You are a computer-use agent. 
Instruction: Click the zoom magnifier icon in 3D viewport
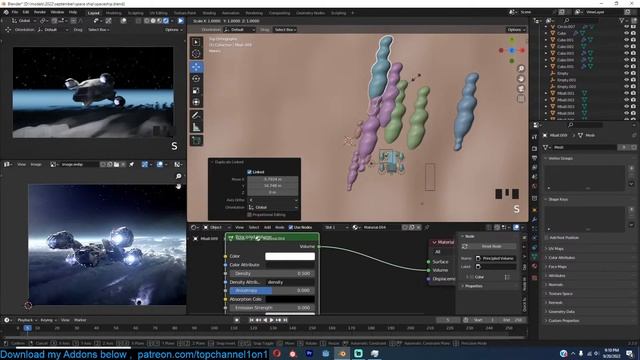pos(521,68)
